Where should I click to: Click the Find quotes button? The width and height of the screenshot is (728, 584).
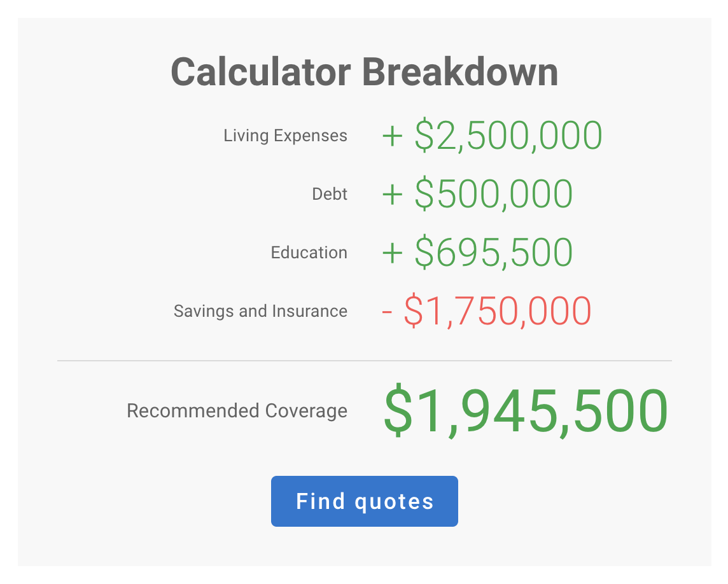pos(364,501)
